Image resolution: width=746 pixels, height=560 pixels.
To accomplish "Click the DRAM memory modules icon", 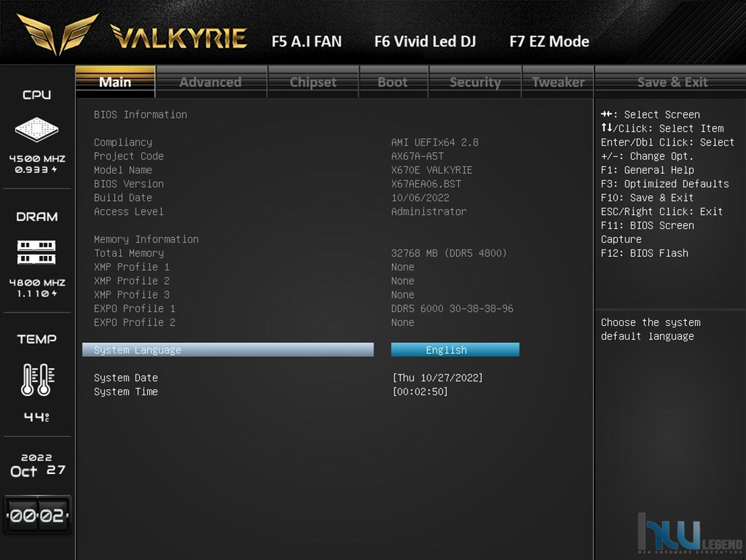I will click(x=37, y=252).
